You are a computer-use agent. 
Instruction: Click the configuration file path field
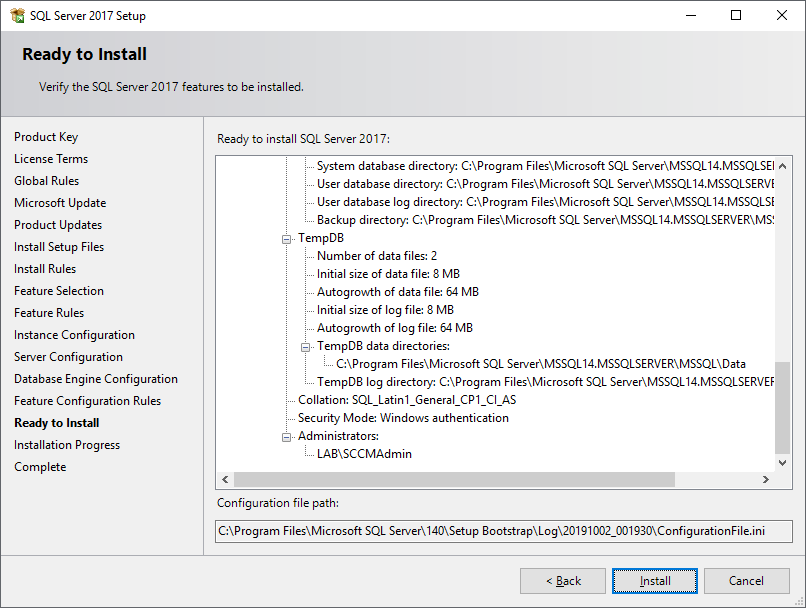tap(504, 531)
